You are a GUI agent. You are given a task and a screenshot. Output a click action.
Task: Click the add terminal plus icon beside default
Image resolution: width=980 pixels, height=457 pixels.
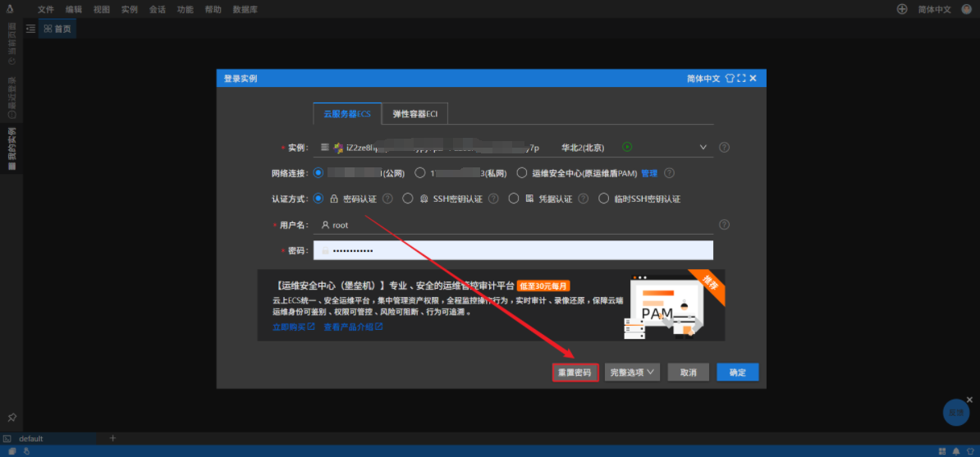(113, 438)
